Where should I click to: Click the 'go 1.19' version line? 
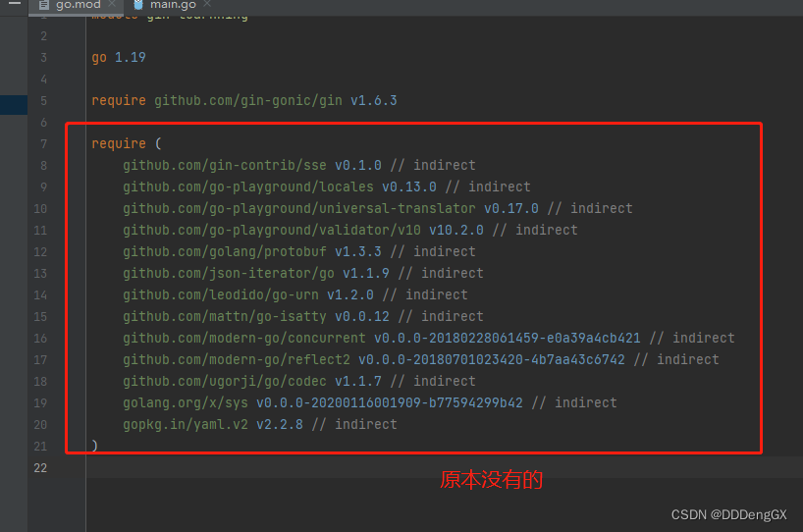click(119, 57)
